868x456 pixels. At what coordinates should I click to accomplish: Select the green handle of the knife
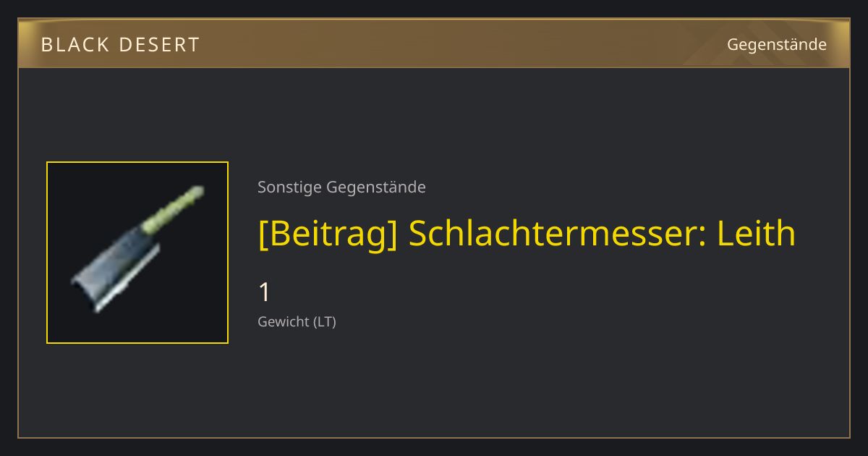point(174,211)
